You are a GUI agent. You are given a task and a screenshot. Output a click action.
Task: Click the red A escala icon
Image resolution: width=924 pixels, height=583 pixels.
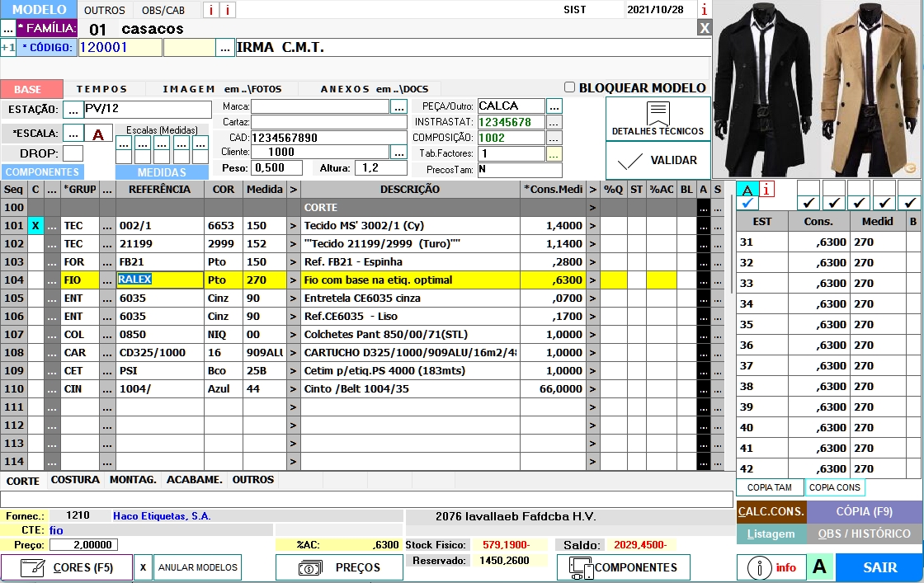tap(98, 134)
